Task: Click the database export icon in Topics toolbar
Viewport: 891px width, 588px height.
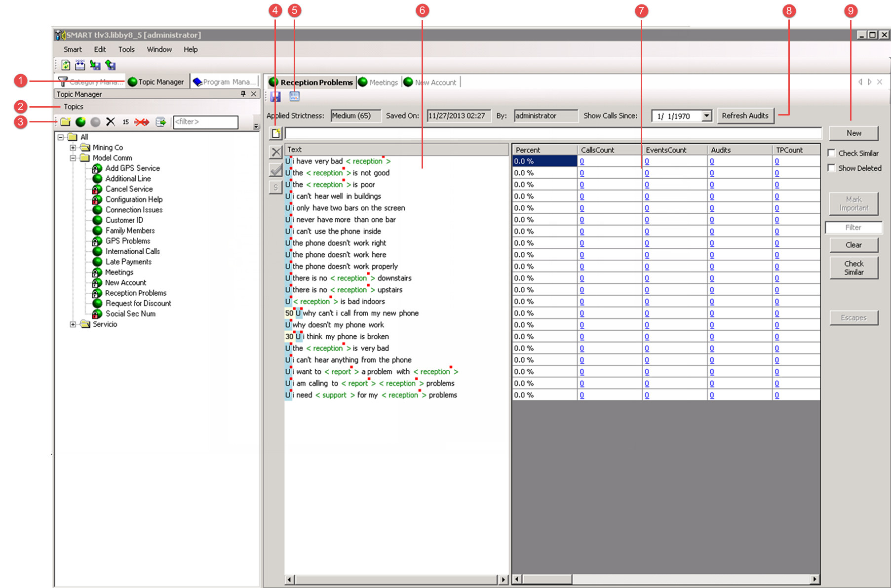Action: (161, 122)
